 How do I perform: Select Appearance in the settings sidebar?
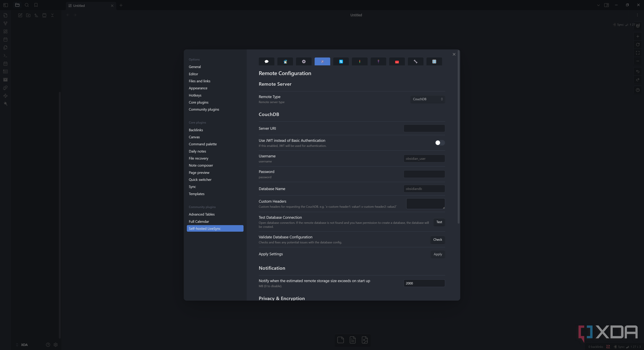click(198, 88)
